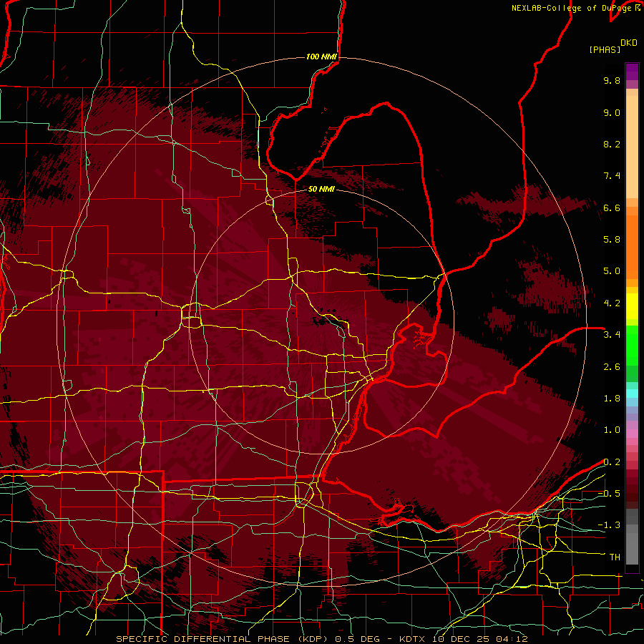644x644 pixels.
Task: Click the bright yellow segment of the color bar
Action: pyautogui.click(x=632, y=306)
